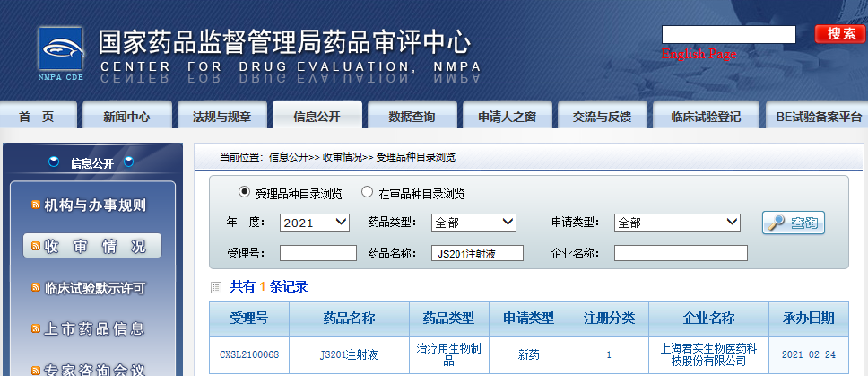The width and height of the screenshot is (868, 376).
Task: Select the 在审品种目录浏览 radio button
Action: 367,192
